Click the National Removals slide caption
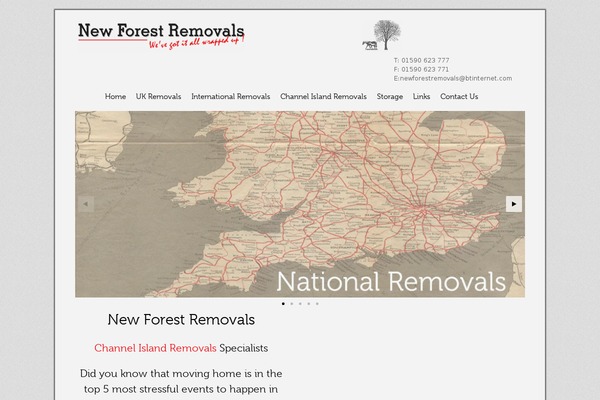The image size is (600, 400). tap(390, 280)
